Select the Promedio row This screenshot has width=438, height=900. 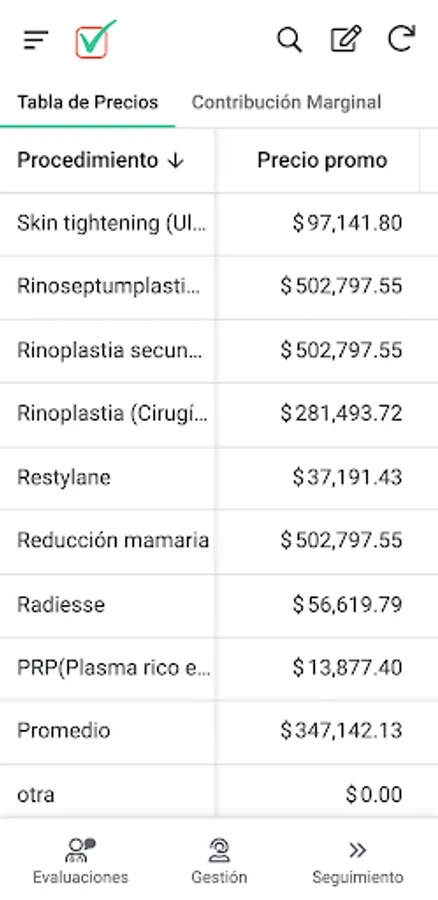pyautogui.click(x=219, y=732)
